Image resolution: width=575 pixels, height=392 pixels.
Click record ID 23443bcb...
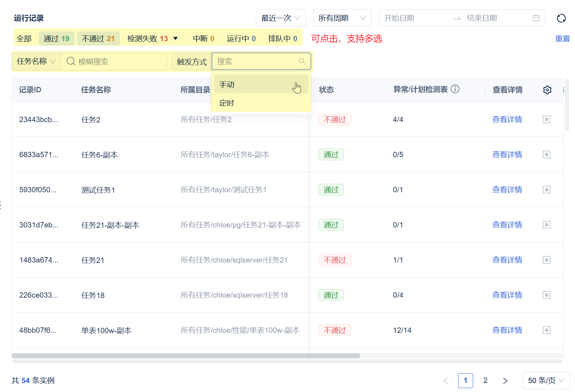click(x=39, y=120)
